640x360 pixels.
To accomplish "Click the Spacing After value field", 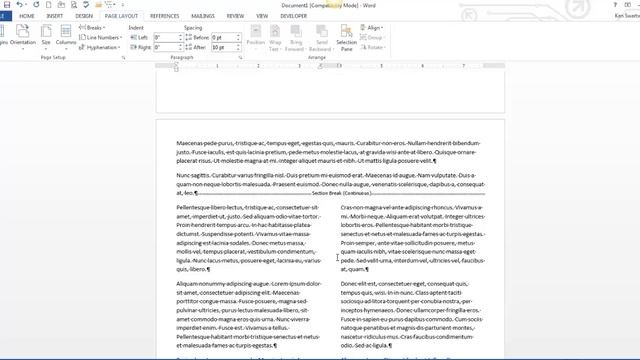I will click(x=223, y=47).
